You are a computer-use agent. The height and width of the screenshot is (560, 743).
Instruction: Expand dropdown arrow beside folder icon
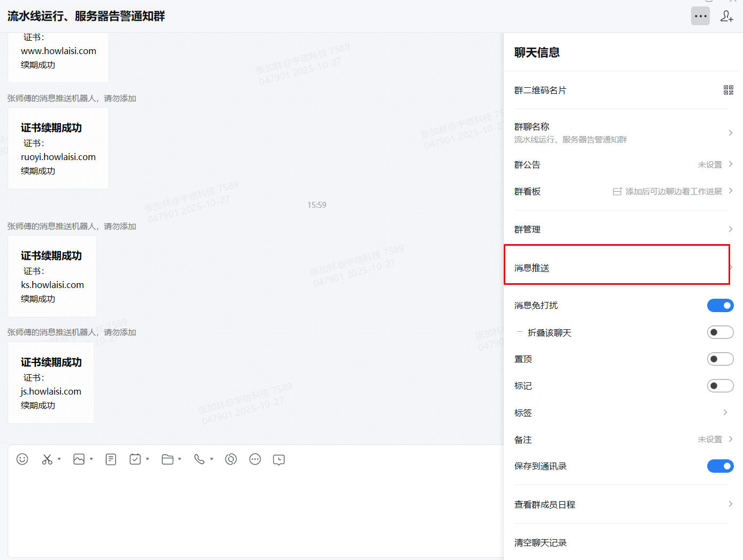point(180,459)
